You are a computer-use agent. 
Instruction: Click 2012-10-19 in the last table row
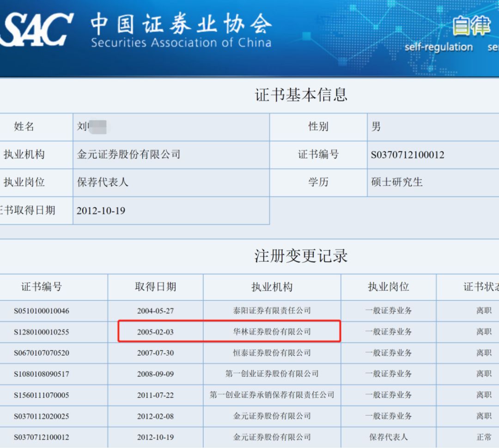click(x=155, y=437)
